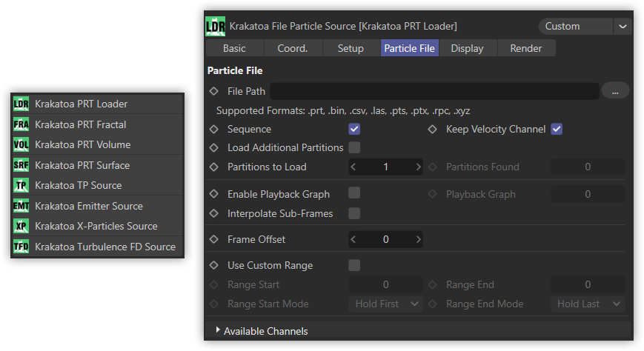Choose Krakatoa PRT Fractal menu entry
The width and height of the screenshot is (644, 351).
[98, 124]
